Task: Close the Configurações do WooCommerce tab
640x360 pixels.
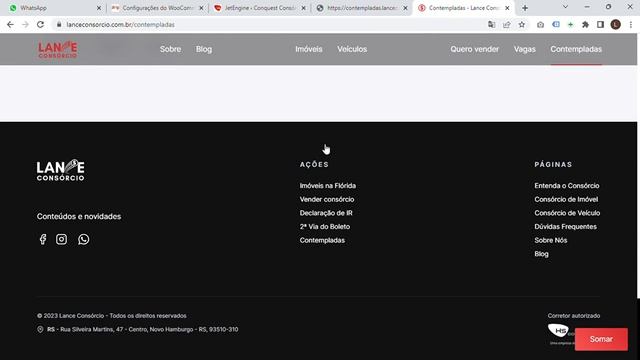Action: coord(201,8)
